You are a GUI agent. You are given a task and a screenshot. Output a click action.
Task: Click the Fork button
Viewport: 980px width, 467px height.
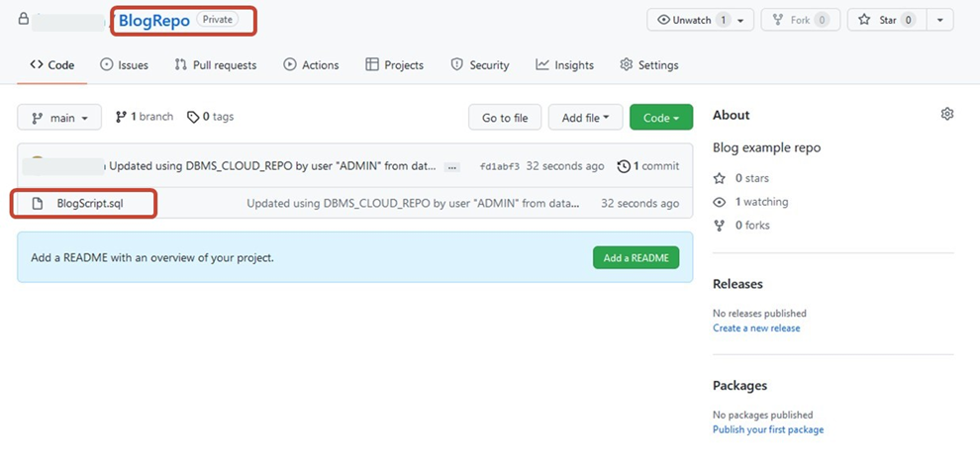pyautogui.click(x=800, y=20)
